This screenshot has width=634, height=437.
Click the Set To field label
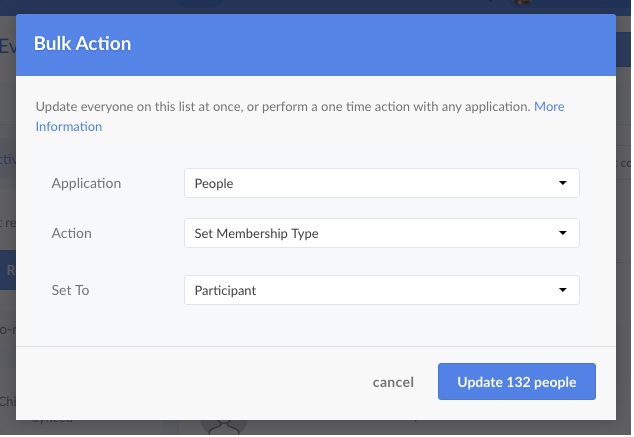point(70,291)
